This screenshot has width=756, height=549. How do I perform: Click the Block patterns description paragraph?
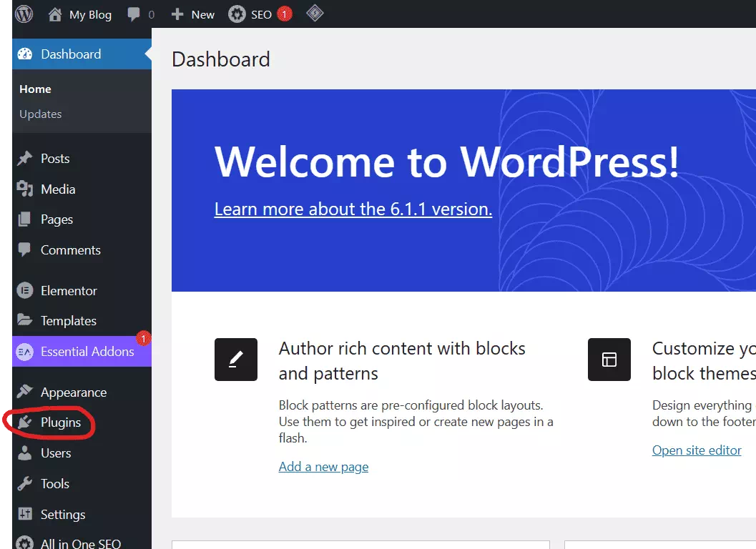tap(416, 421)
